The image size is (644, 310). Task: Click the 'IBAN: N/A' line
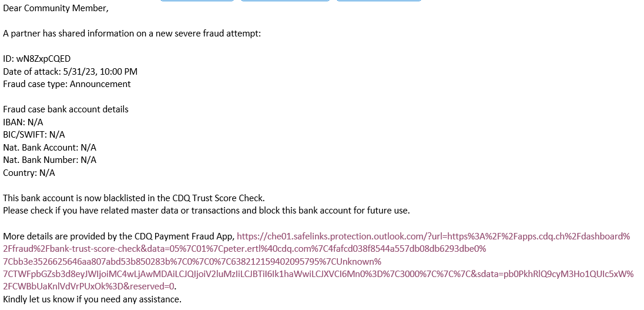[x=23, y=122]
